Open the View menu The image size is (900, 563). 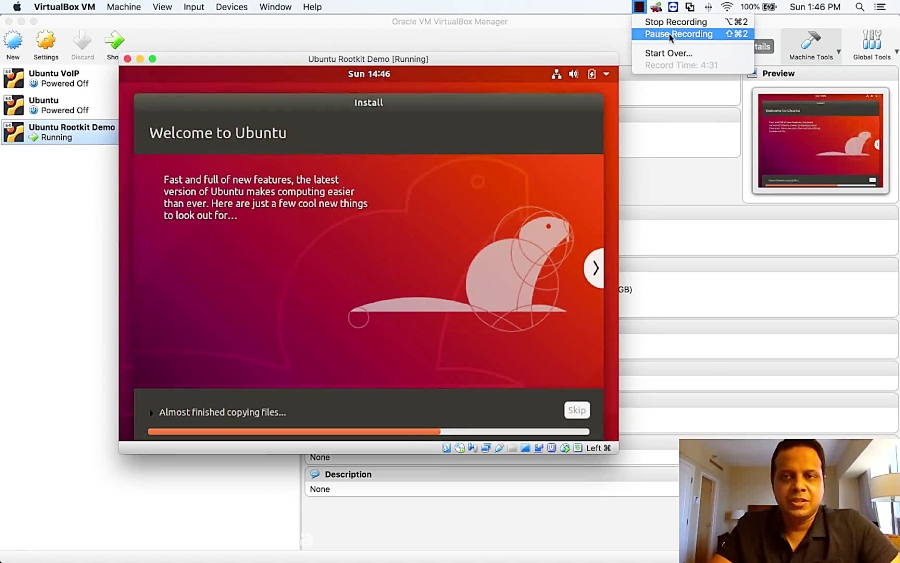tap(162, 7)
